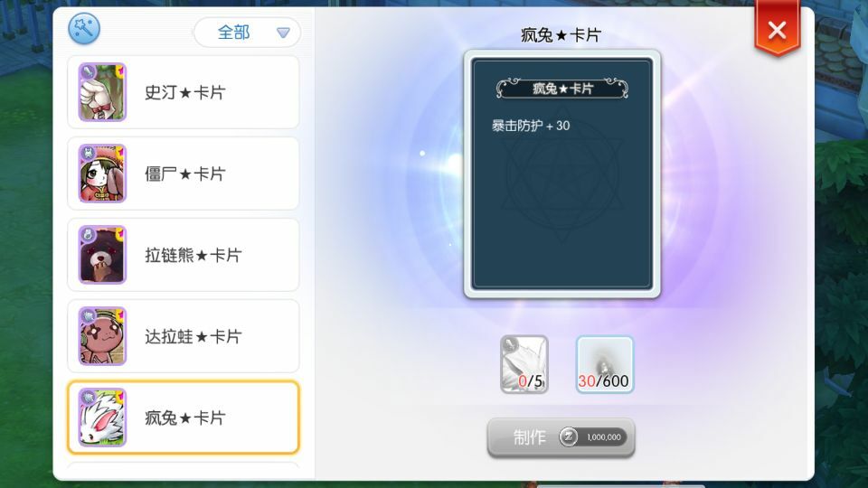868x488 pixels.
Task: Click the magic wand icon at top left
Action: tap(84, 28)
